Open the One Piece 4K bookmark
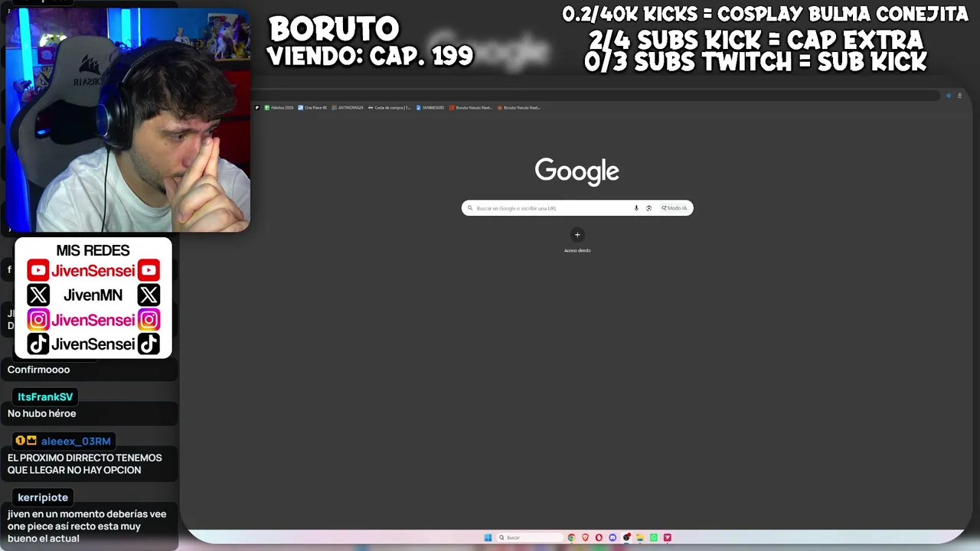 [x=312, y=108]
